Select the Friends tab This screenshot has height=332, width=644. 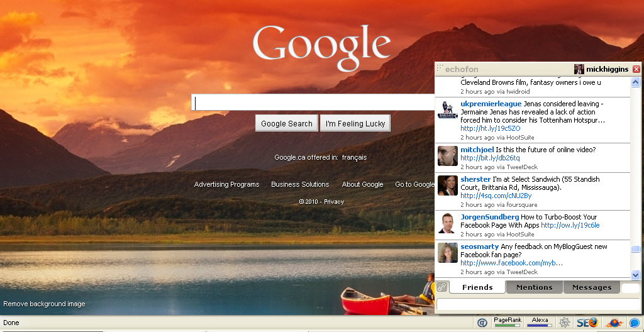point(477,287)
